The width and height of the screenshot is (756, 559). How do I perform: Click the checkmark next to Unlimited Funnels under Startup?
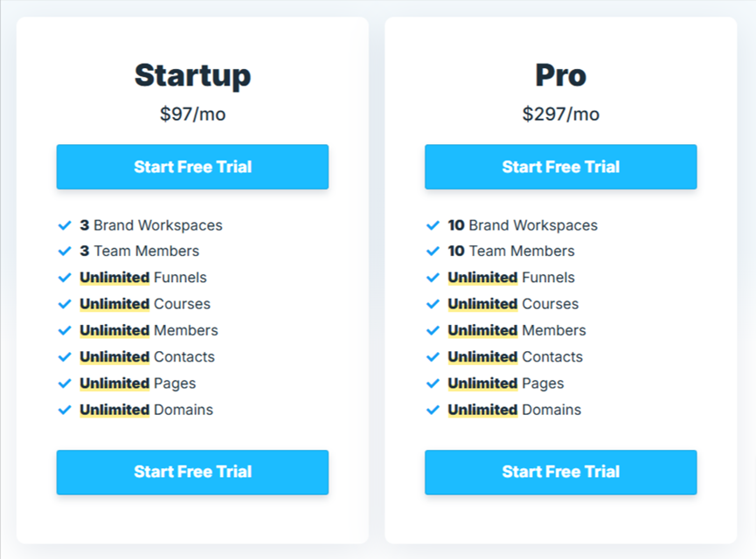65,278
